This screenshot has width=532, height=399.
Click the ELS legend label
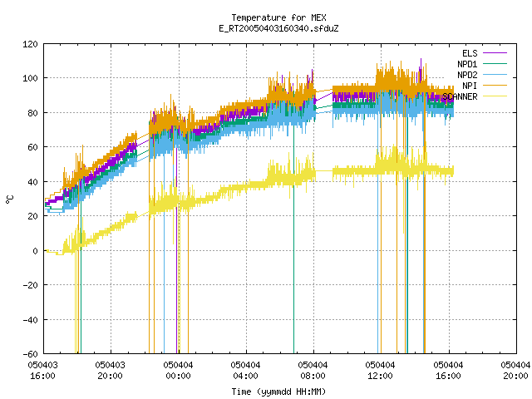click(x=470, y=53)
